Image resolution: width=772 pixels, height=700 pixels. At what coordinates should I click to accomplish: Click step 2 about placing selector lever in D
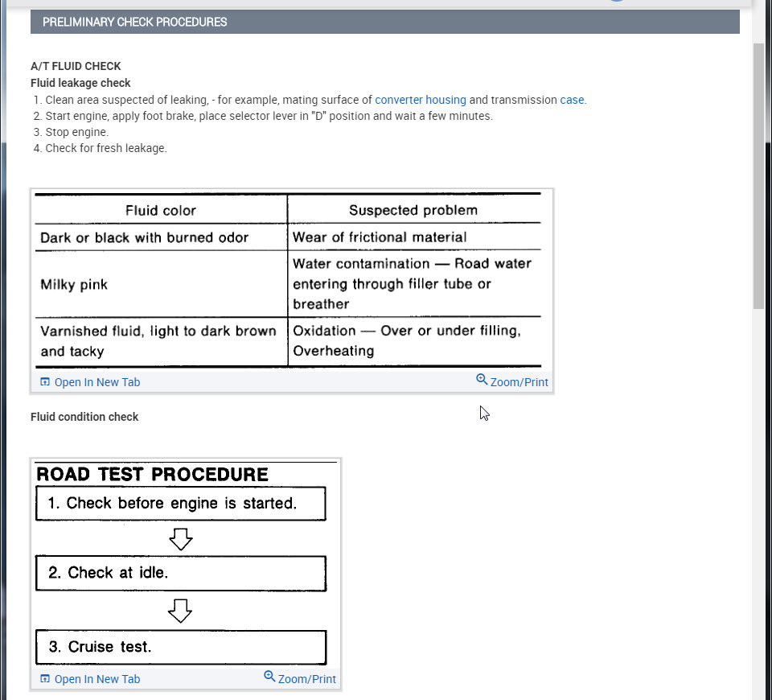click(x=264, y=116)
